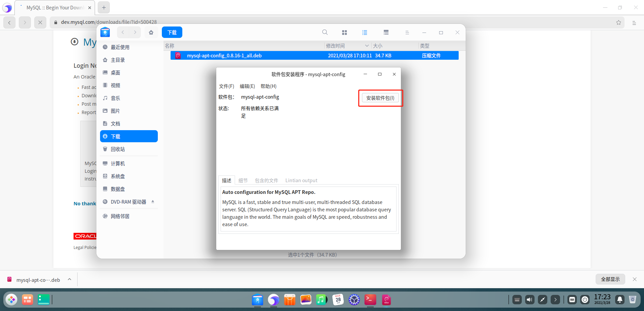Open 视频 in the sidebar

coord(129,86)
